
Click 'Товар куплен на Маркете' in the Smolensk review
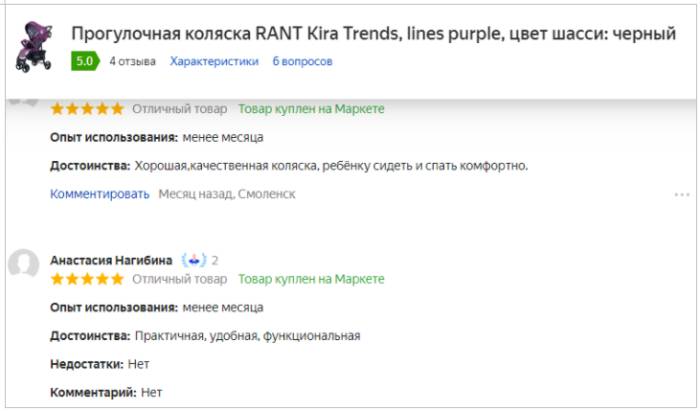tap(311, 108)
